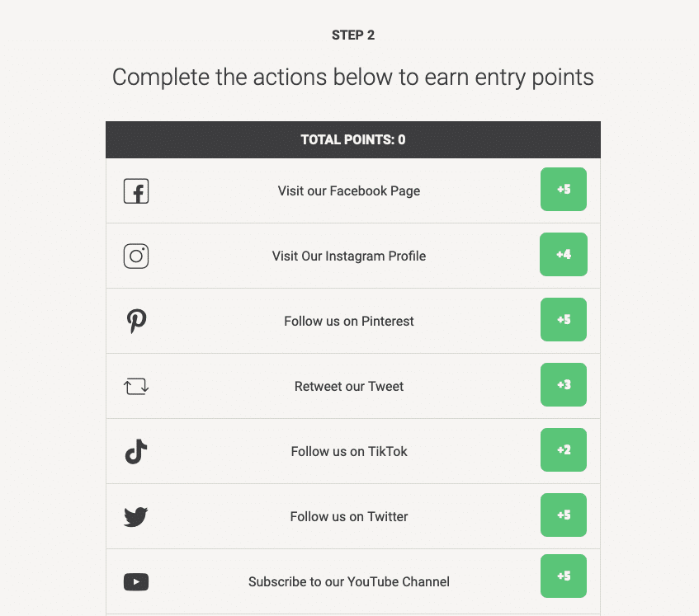Screen dimensions: 699x616
Task: Click the retweet arrows icon
Action: pyautogui.click(x=136, y=386)
